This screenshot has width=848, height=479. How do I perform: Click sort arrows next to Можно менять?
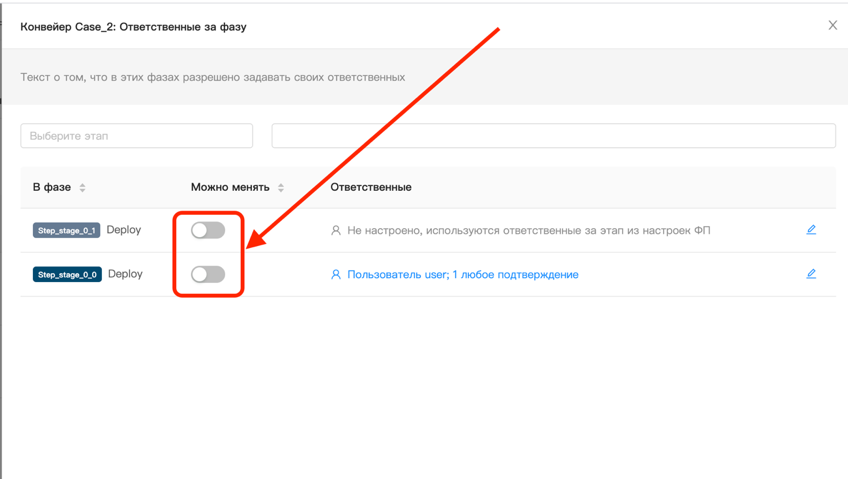click(x=281, y=187)
